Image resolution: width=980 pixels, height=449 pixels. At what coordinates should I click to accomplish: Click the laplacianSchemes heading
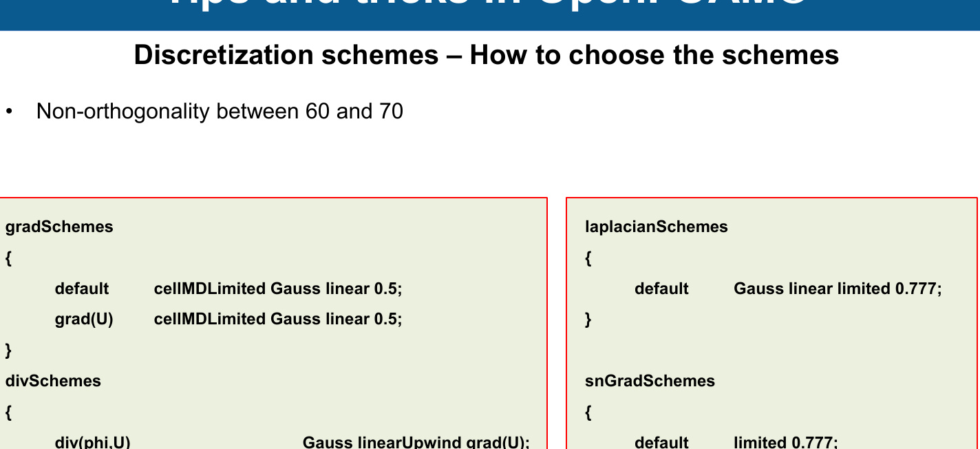(x=657, y=227)
